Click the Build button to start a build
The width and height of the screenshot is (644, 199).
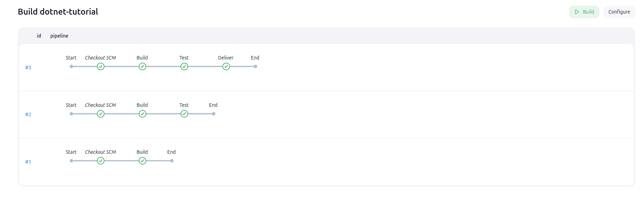pos(584,12)
